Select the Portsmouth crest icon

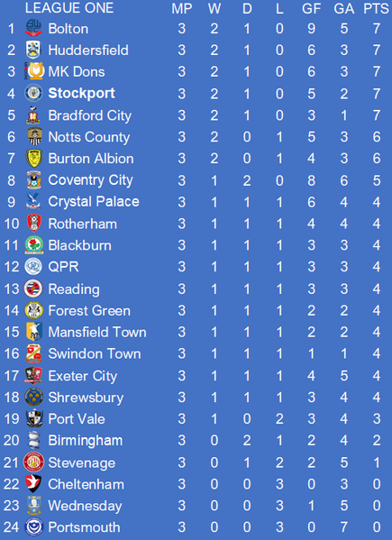point(33,526)
